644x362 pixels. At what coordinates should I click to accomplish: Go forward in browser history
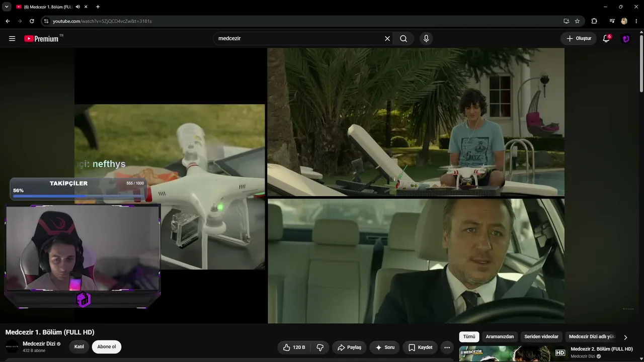click(20, 21)
